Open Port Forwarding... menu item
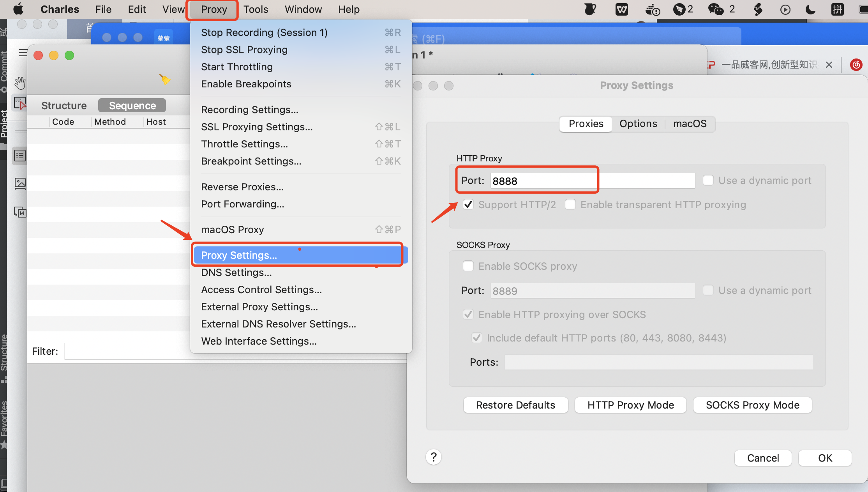868x492 pixels. pos(301,204)
